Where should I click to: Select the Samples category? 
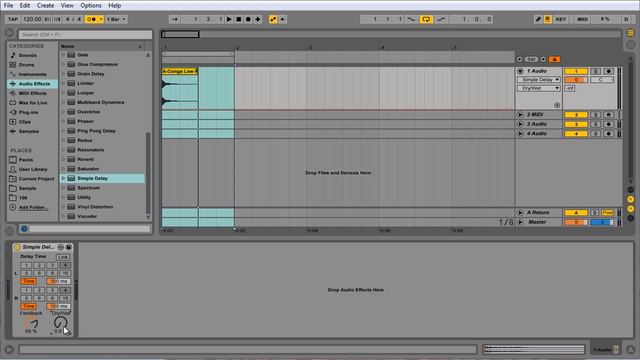29,131
